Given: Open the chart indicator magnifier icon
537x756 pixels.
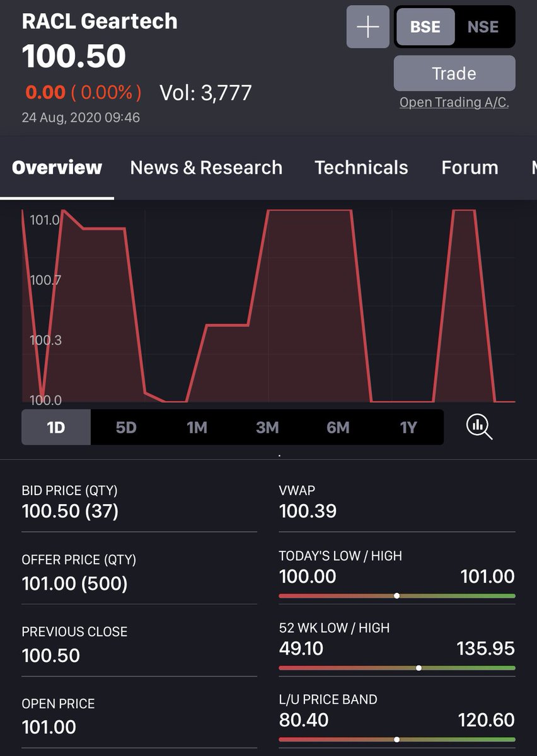Looking at the screenshot, I should coord(478,427).
